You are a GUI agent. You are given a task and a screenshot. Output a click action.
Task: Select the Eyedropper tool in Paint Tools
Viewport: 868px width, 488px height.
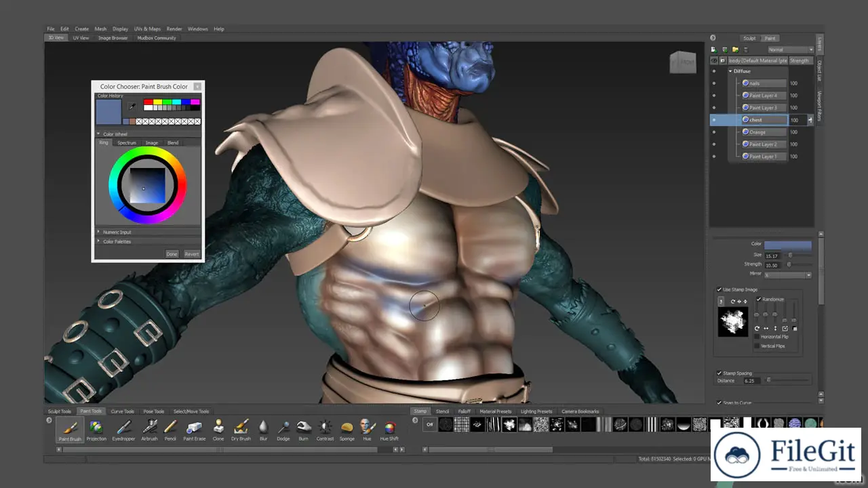(x=123, y=430)
